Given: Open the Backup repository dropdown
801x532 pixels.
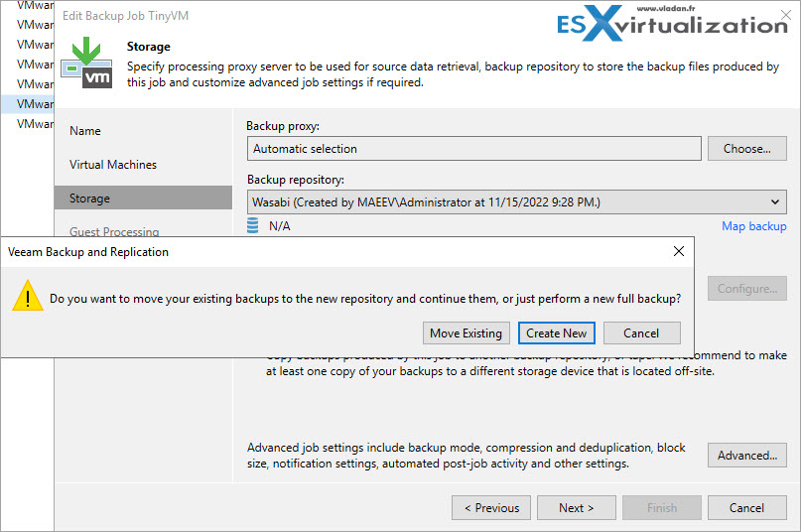Looking at the screenshot, I should pos(516,202).
